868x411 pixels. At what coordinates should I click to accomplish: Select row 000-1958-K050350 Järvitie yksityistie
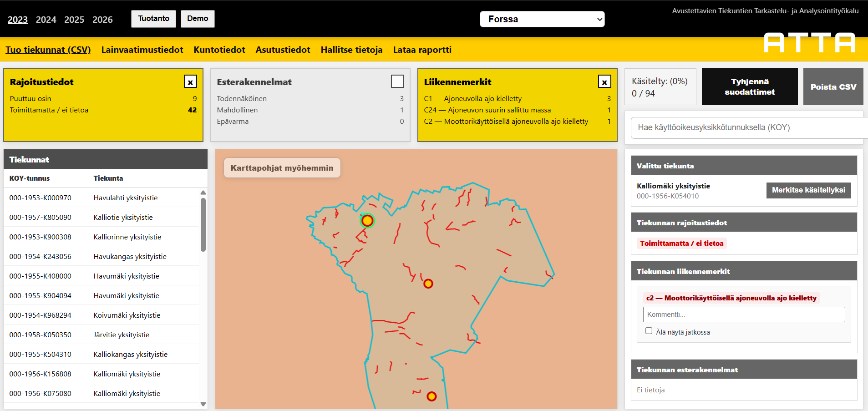101,335
